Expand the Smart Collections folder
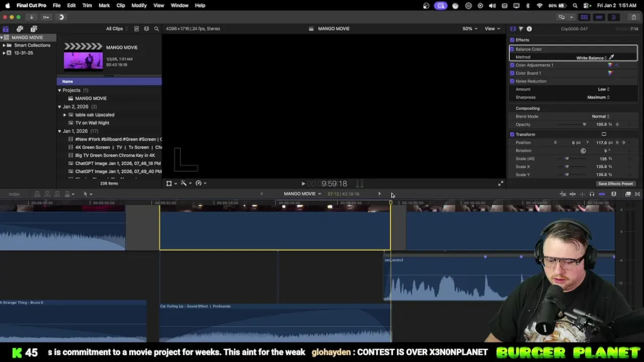The width and height of the screenshot is (644, 362). (4, 45)
